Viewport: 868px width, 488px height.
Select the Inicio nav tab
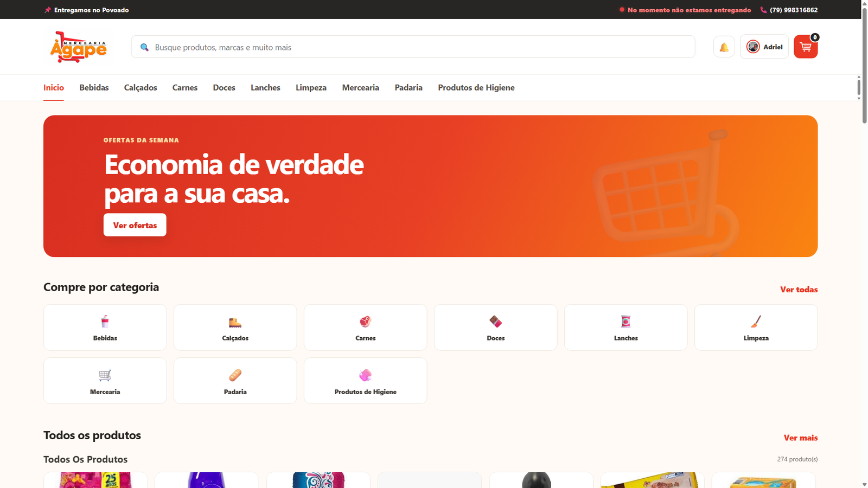54,87
